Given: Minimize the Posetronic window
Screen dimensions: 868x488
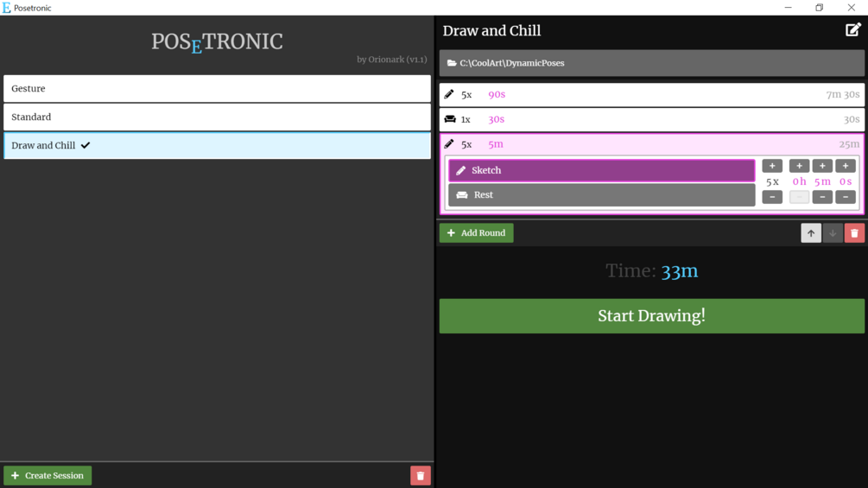Looking at the screenshot, I should (x=789, y=8).
